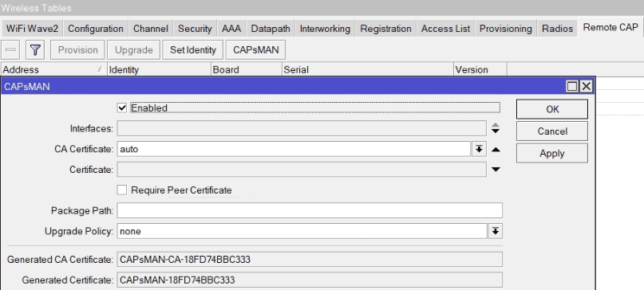Click the Package Path input field

[310, 210]
